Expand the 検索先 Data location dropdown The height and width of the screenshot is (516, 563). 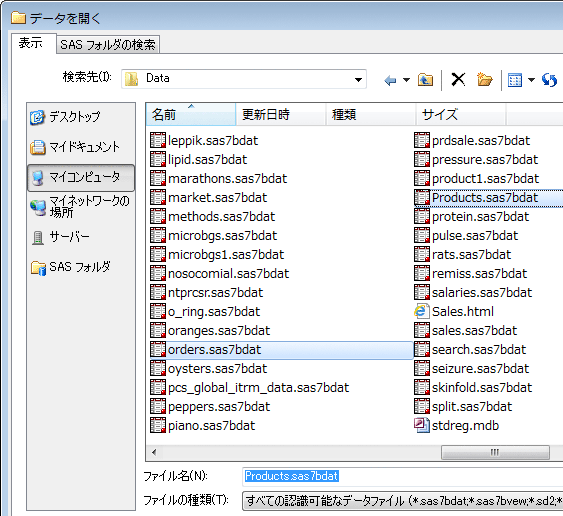click(x=358, y=79)
